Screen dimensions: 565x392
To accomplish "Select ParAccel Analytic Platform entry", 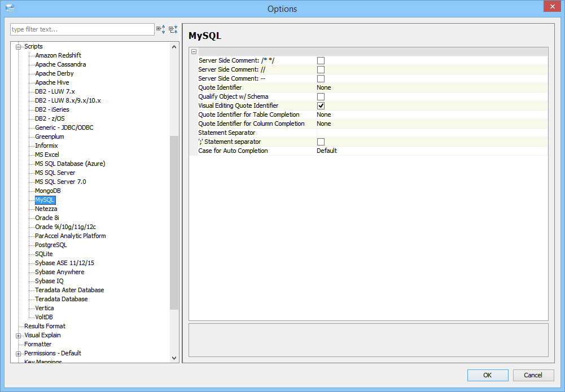I will click(x=70, y=235).
